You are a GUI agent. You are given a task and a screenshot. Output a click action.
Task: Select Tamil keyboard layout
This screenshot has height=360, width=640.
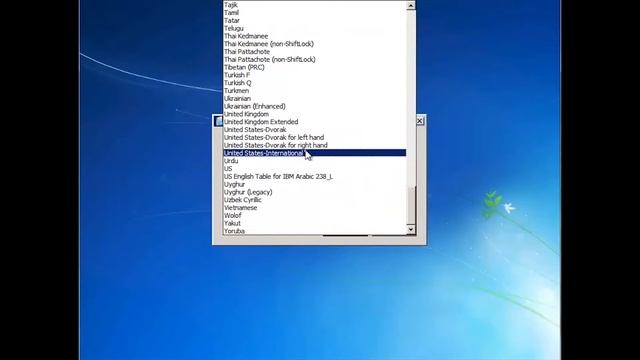(x=315, y=13)
